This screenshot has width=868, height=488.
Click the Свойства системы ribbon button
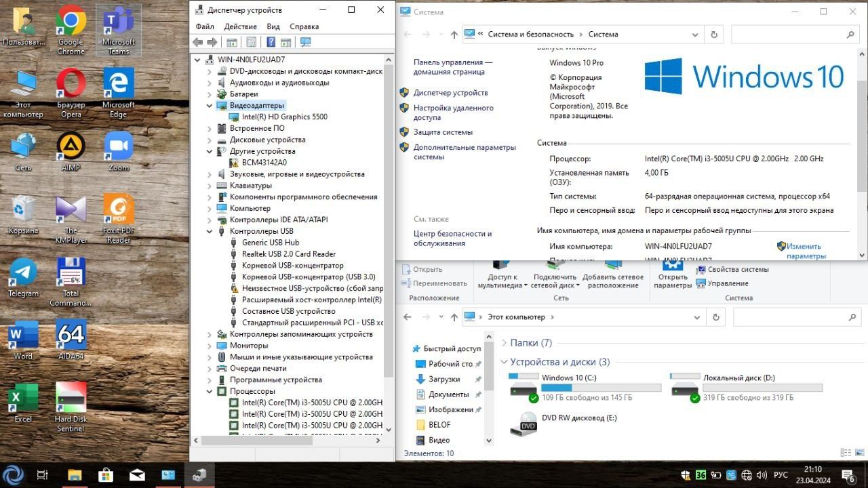732,270
